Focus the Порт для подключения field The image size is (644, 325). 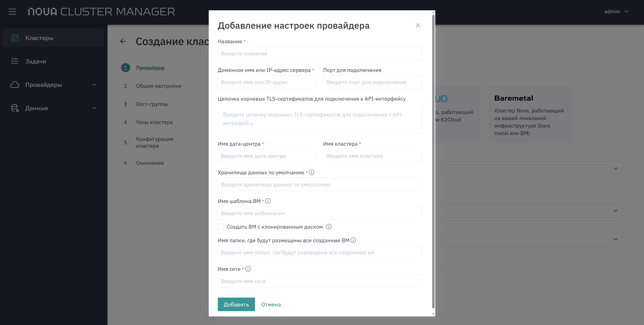(373, 82)
